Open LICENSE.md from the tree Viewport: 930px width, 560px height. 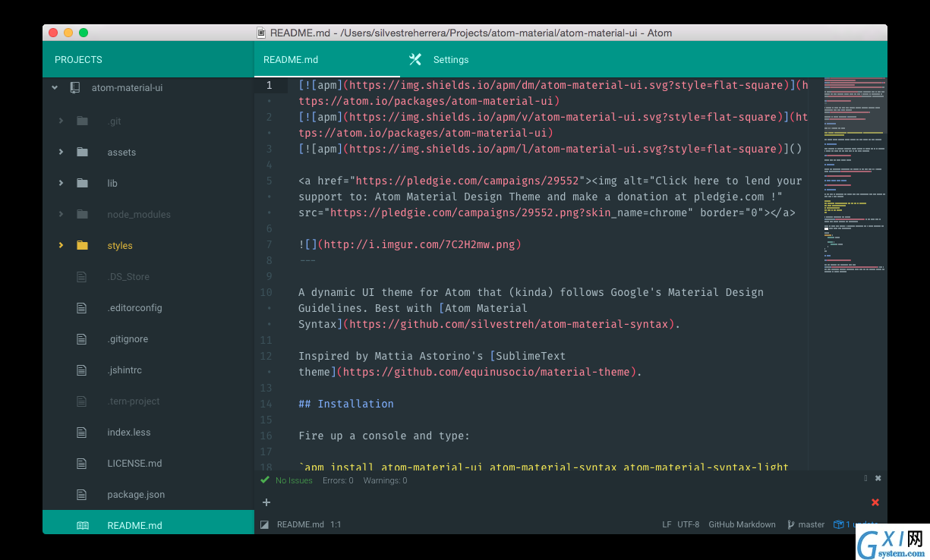click(x=134, y=464)
